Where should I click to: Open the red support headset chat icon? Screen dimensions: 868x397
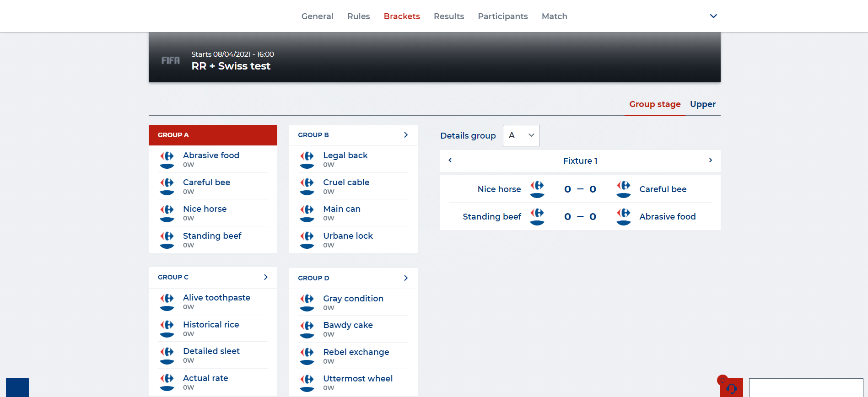click(x=731, y=388)
